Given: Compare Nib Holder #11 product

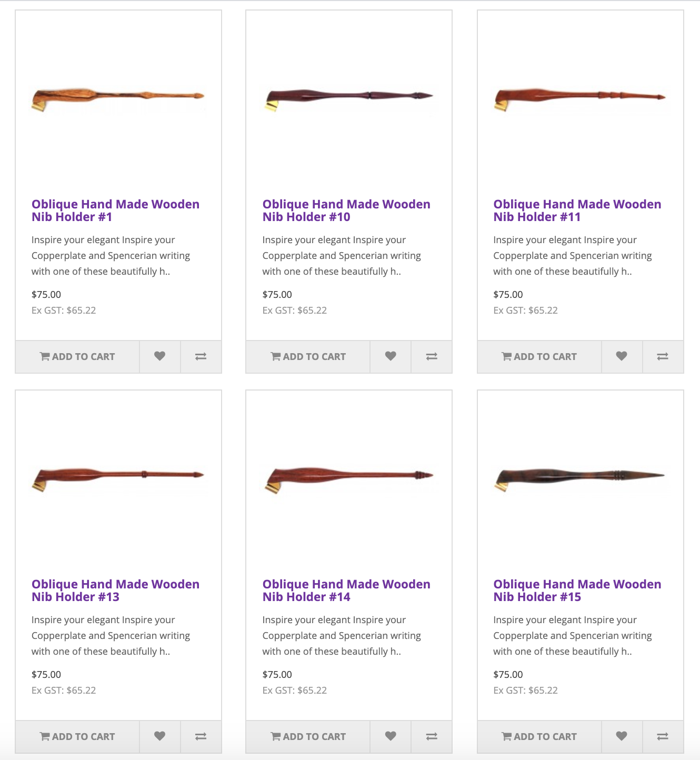Looking at the screenshot, I should 663,356.
